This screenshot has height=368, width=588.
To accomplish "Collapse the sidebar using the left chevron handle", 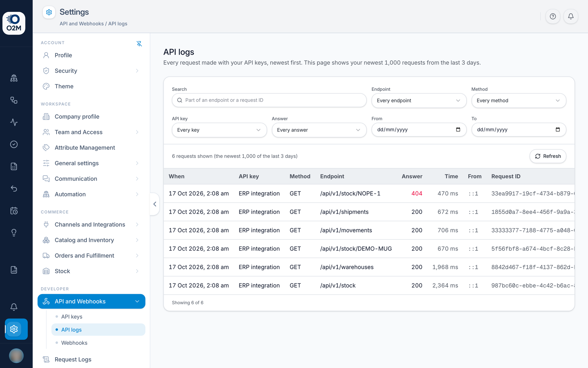I will (155, 204).
